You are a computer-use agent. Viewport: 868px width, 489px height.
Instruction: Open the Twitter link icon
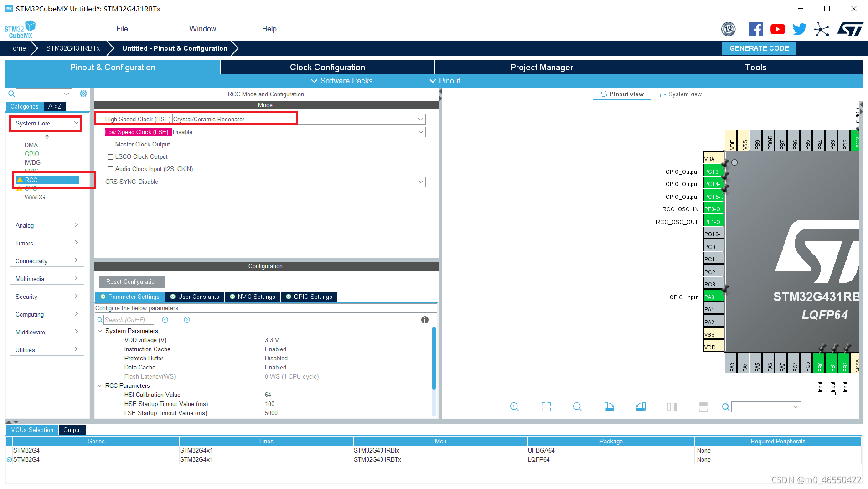[799, 29]
